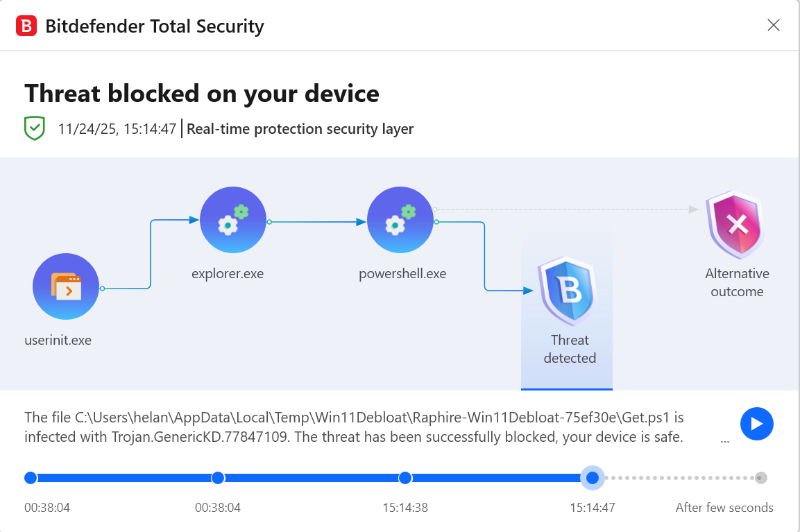Viewport: 800px width, 532px height.
Task: Click the green checkmark shield beside the timestamp
Action: (x=35, y=128)
